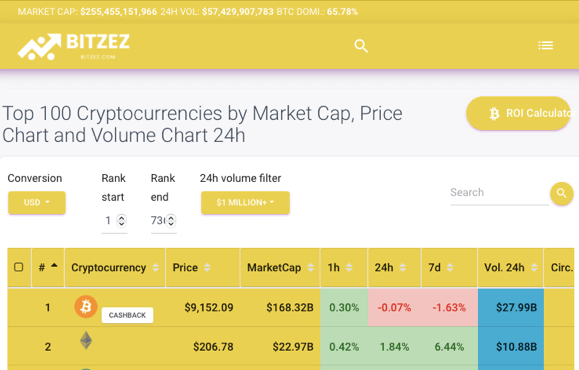Click the Ethereum icon in row 2
Screen dimensions: 579x370
[x=86, y=340]
